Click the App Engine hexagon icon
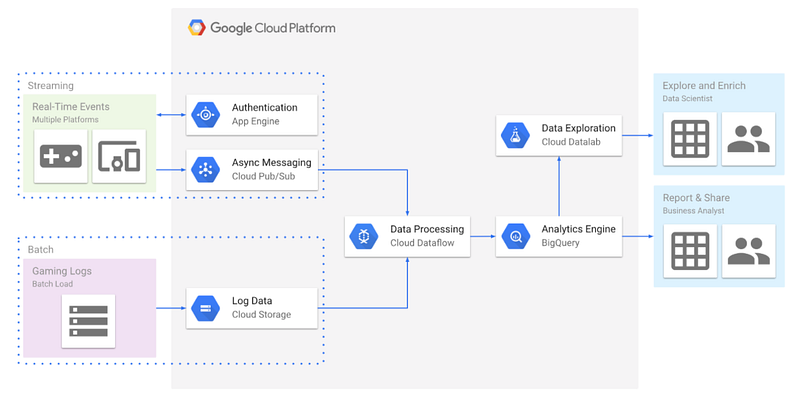 (205, 115)
